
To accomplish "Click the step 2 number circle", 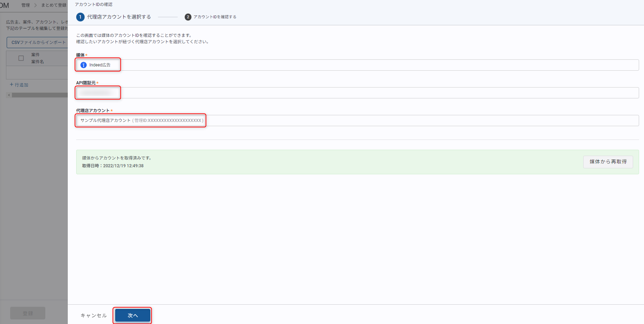I will coord(188,17).
